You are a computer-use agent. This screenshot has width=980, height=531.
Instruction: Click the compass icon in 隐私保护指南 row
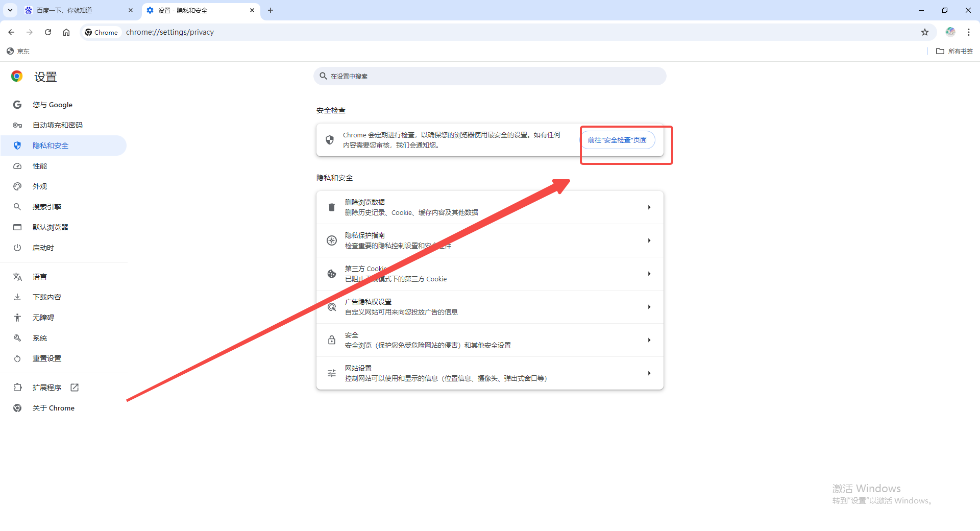pos(332,240)
